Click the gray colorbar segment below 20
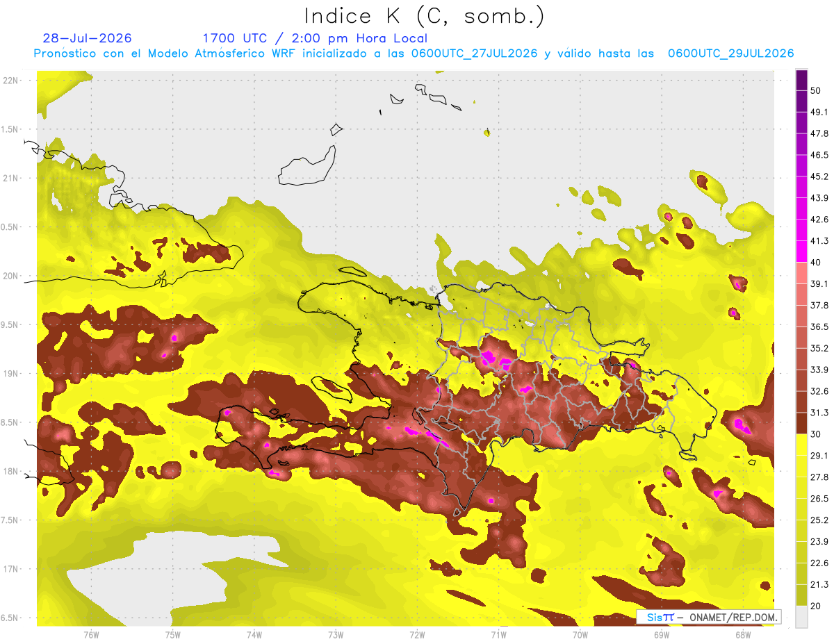Screen dimensions: 834x644 click(801, 616)
